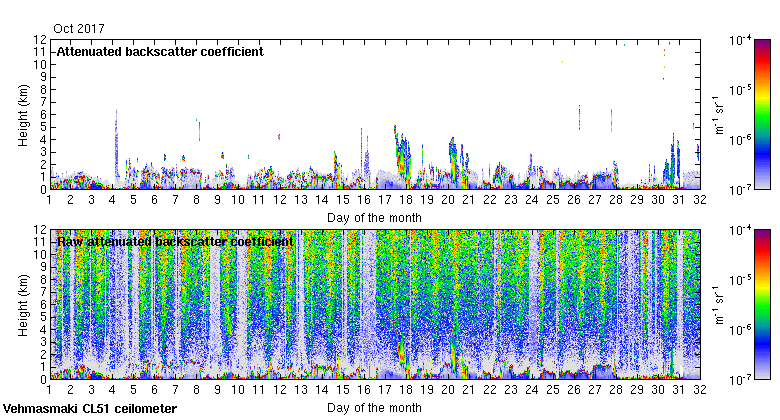Click the 10⁻⁷ label on the upper colorbar
Screen dimensions: 780x420
coord(740,189)
